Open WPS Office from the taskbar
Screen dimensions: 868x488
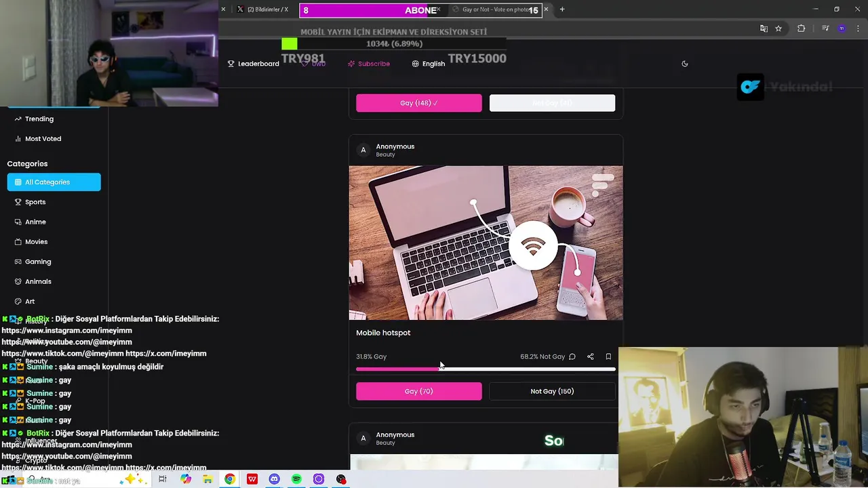252,479
